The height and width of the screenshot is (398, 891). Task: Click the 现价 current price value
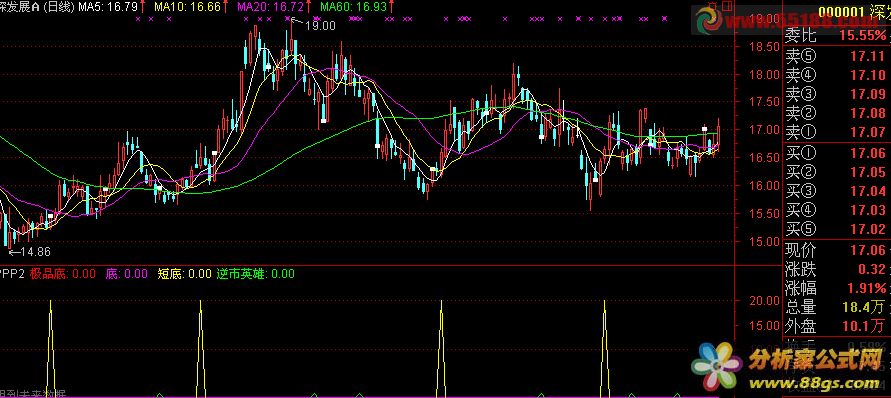point(868,250)
